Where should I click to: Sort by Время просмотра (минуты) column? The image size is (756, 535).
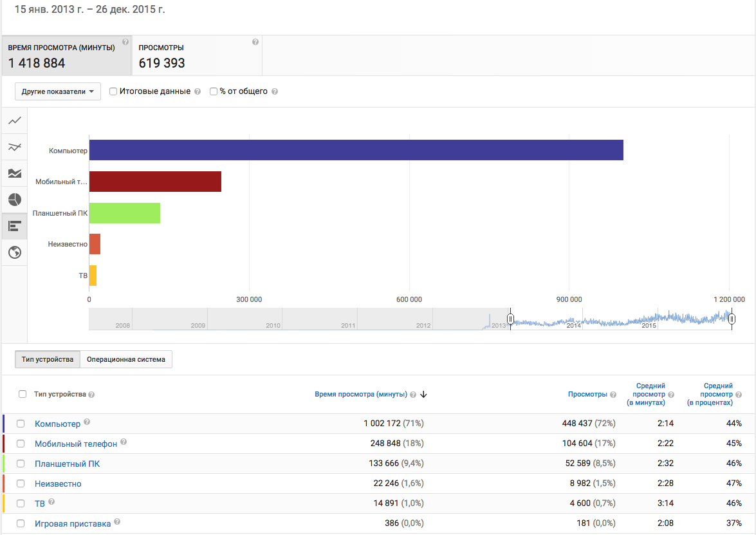pos(361,395)
